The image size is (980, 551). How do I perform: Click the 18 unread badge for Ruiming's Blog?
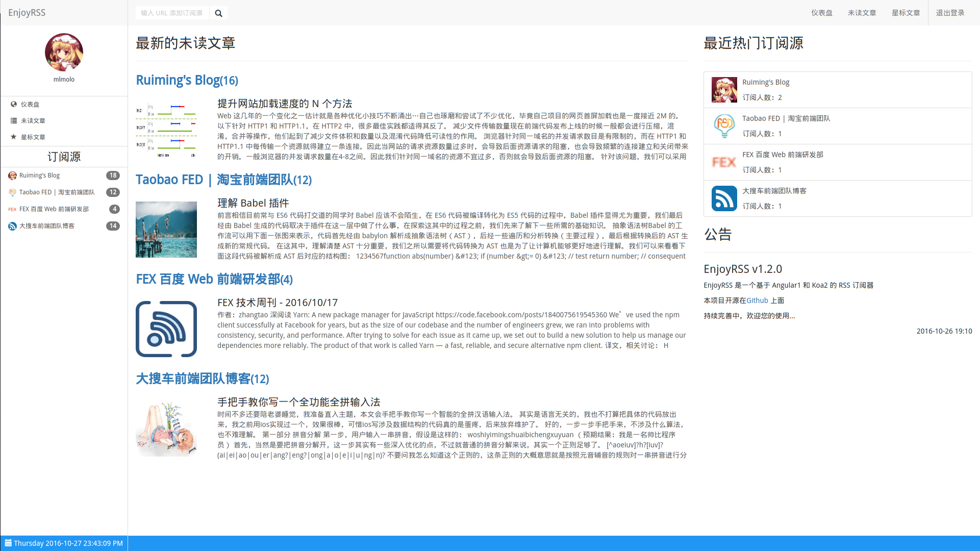[113, 176]
